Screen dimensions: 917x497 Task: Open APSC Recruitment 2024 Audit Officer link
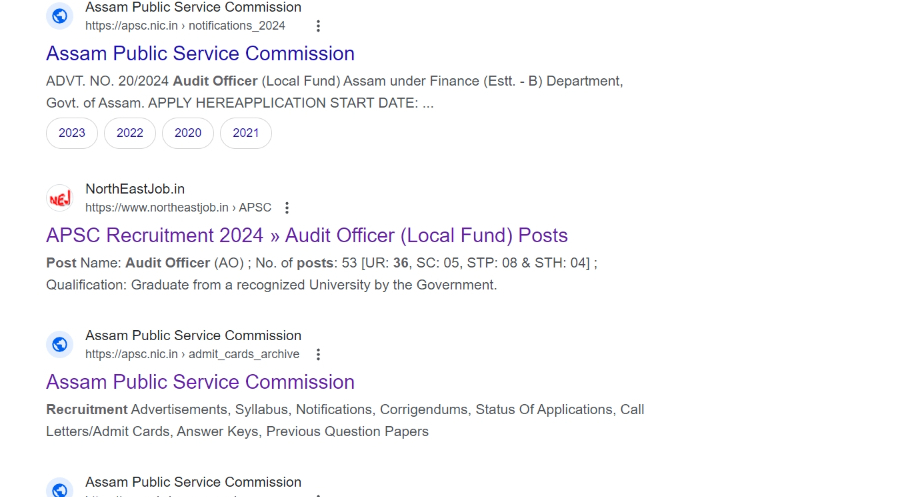(x=307, y=235)
